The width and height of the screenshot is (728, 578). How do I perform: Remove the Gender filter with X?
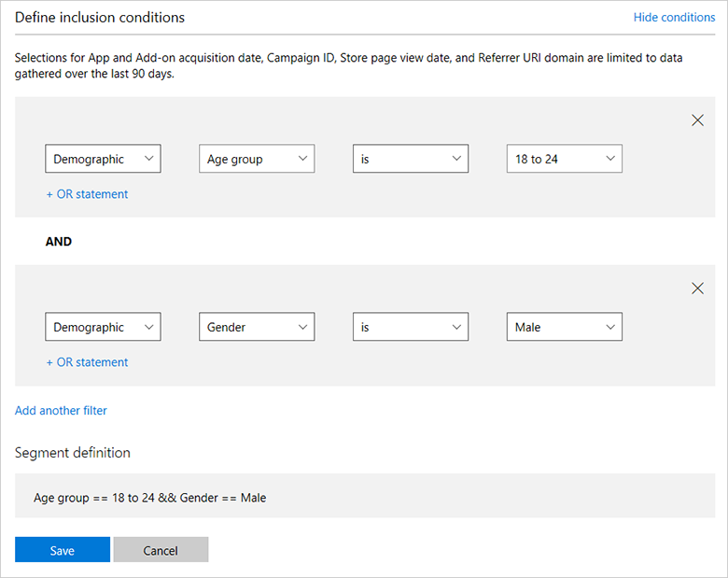(x=697, y=289)
